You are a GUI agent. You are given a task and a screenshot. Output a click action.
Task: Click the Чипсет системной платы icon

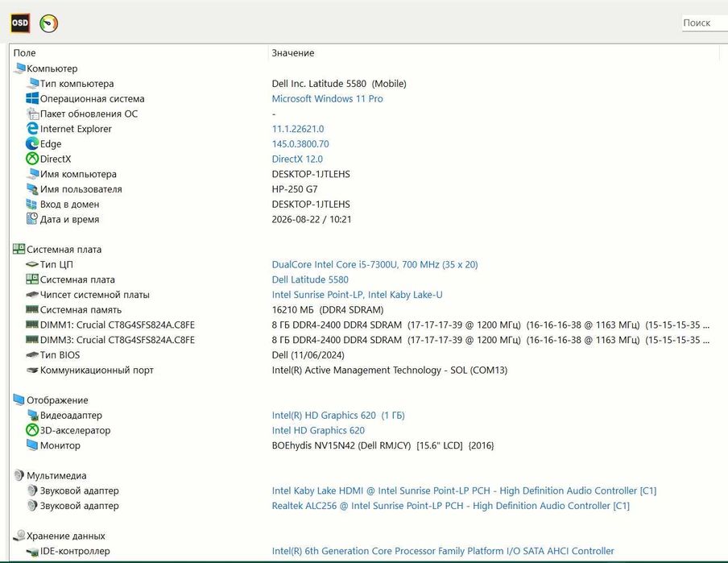32,295
